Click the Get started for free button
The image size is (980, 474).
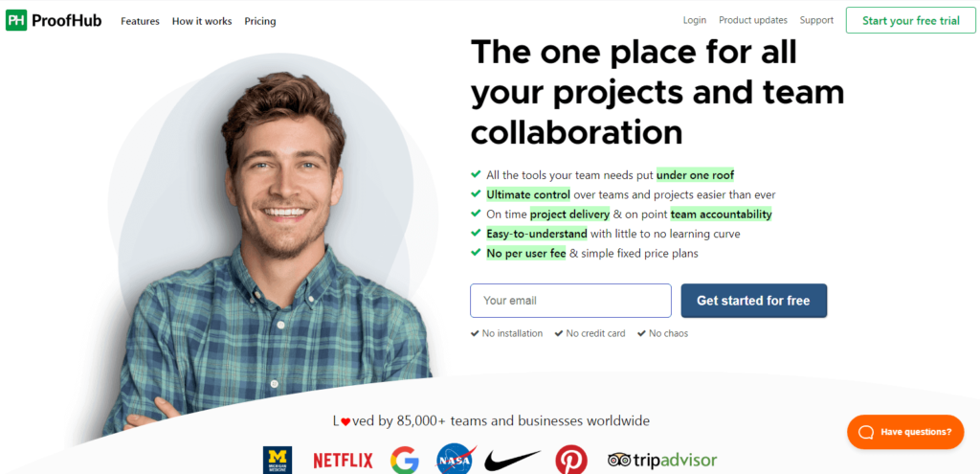(x=753, y=301)
